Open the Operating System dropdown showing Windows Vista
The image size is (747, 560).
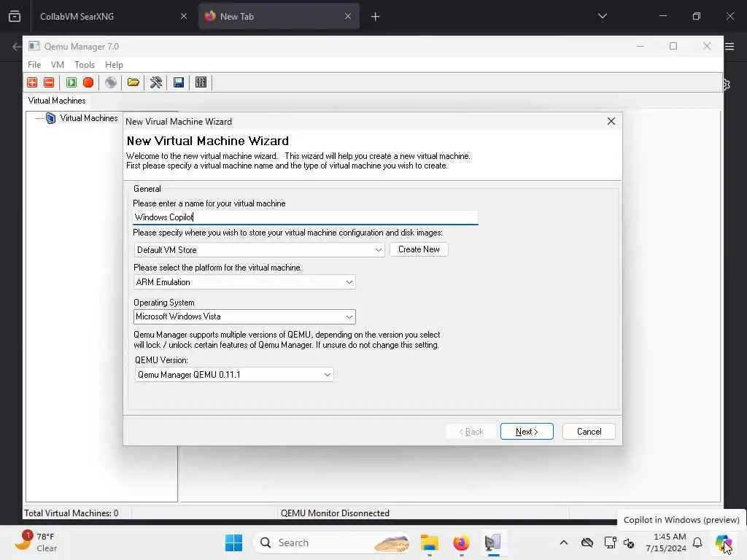click(244, 316)
